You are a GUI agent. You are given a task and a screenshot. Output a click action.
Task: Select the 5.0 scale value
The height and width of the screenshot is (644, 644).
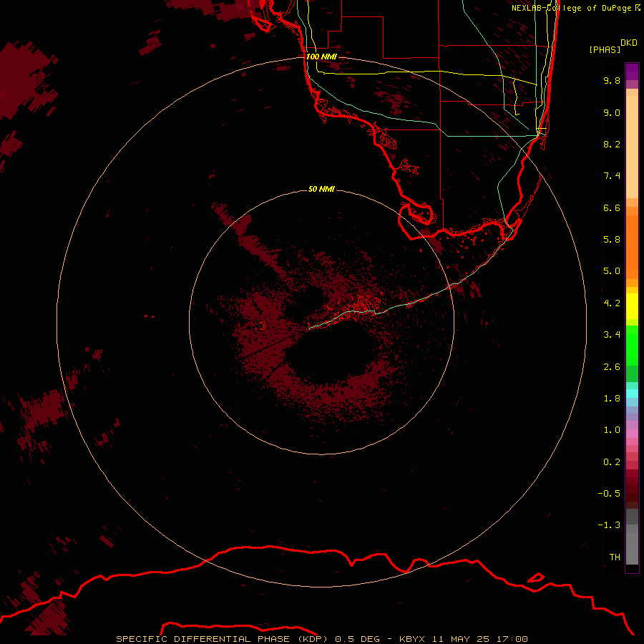pyautogui.click(x=612, y=271)
